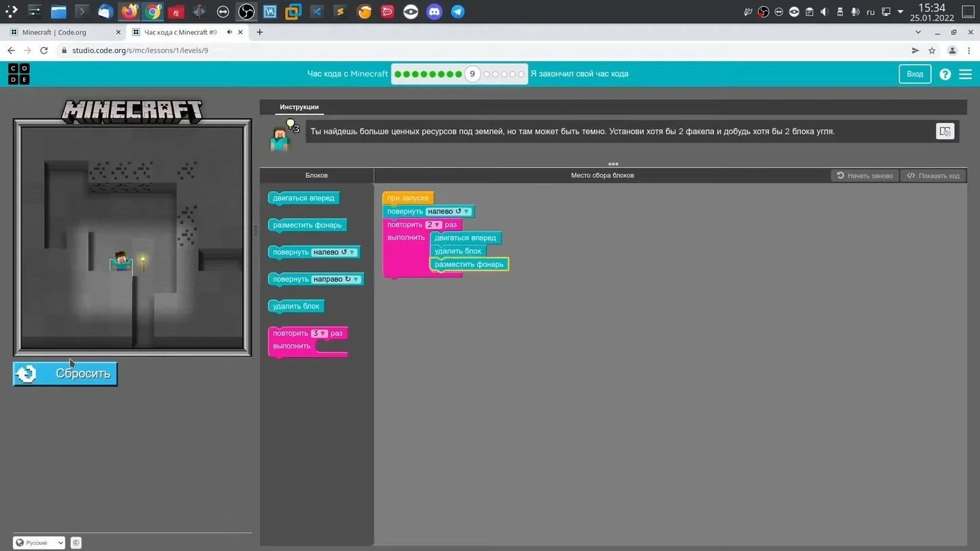Open Telegram from the taskbar
The image size is (980, 551).
[x=458, y=12]
